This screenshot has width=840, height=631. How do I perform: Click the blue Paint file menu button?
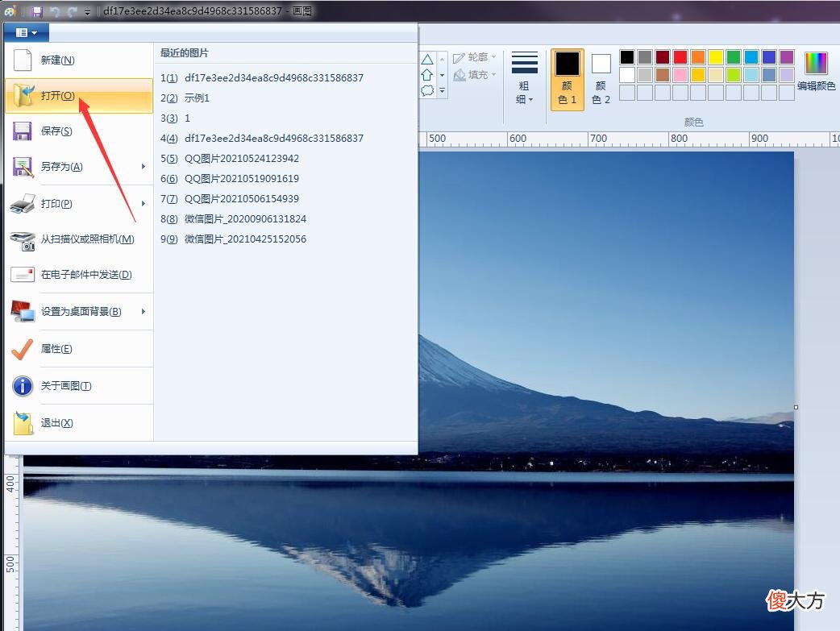click(x=27, y=33)
